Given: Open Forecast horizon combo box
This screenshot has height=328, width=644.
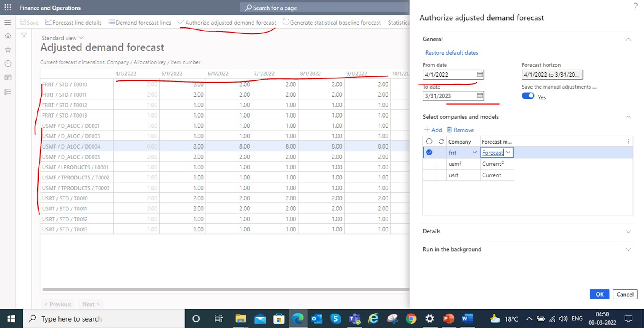Looking at the screenshot, I should [552, 74].
